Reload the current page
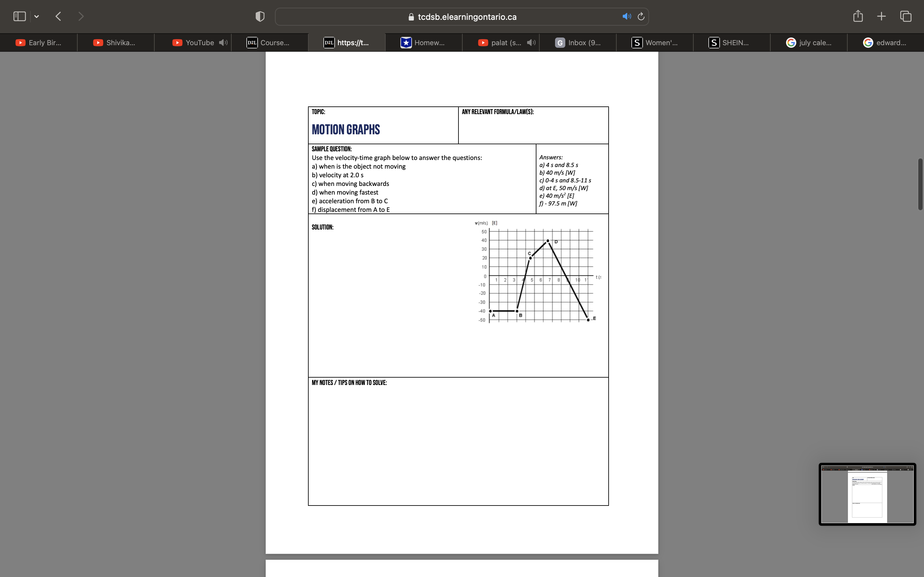 pos(641,16)
